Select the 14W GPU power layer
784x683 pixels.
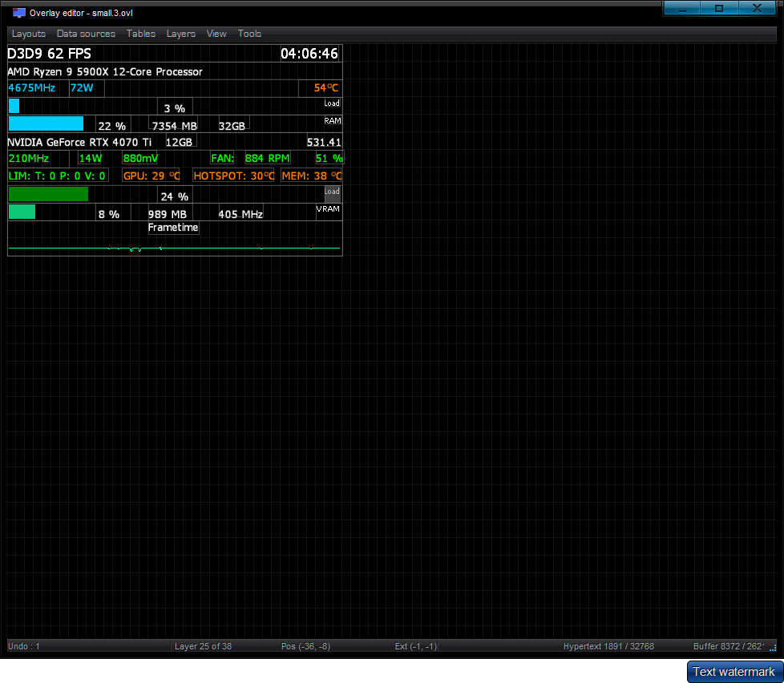click(x=91, y=159)
